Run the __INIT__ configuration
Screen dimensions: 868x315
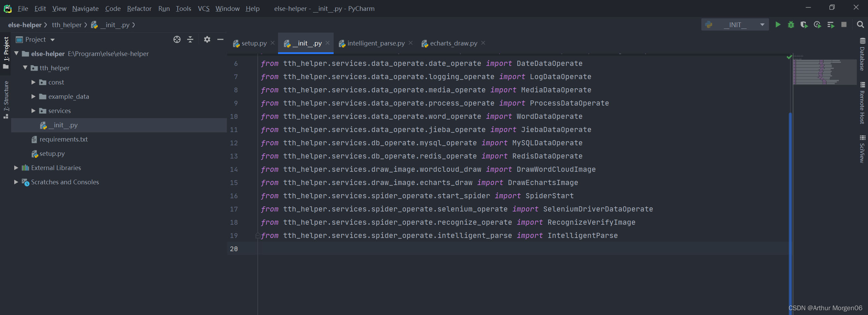coord(778,24)
